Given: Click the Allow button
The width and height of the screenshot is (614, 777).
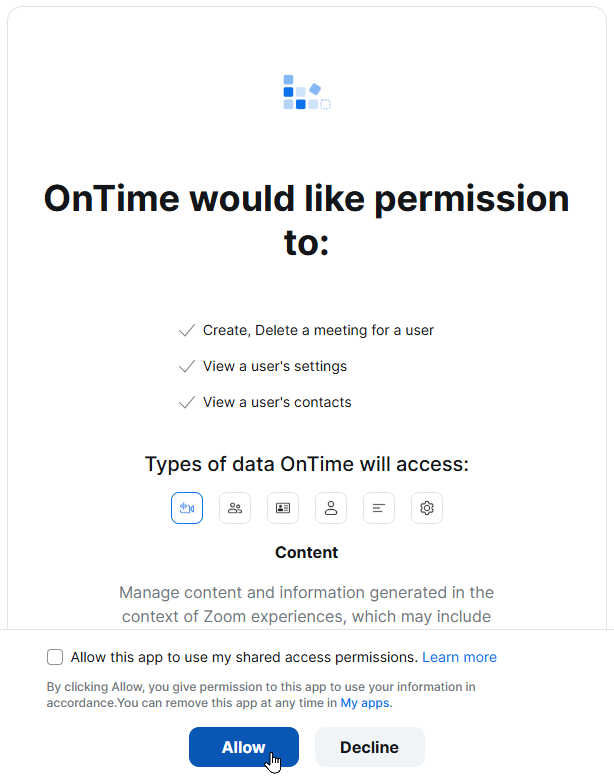Looking at the screenshot, I should pyautogui.click(x=244, y=747).
